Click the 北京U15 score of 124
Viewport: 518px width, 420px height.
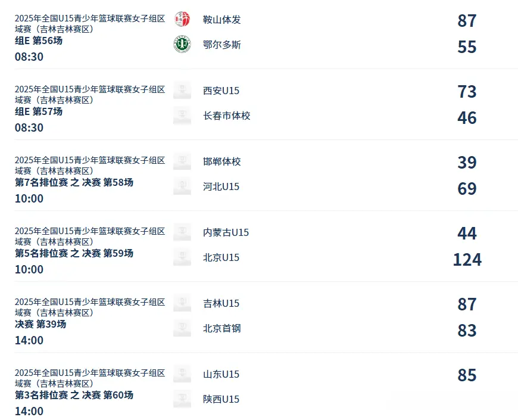click(467, 260)
